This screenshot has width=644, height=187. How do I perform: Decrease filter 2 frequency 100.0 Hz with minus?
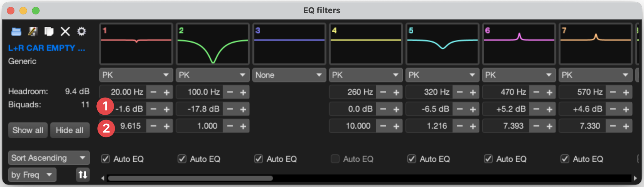point(230,92)
